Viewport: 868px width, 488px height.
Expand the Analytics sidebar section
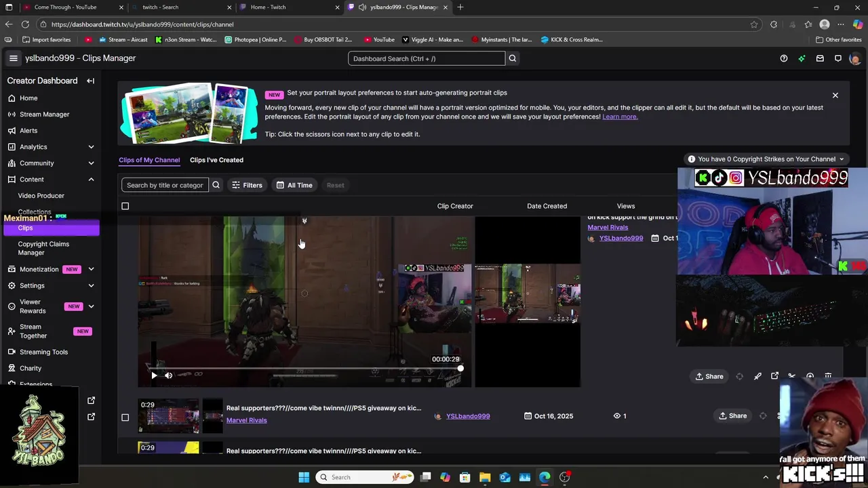[91, 147]
